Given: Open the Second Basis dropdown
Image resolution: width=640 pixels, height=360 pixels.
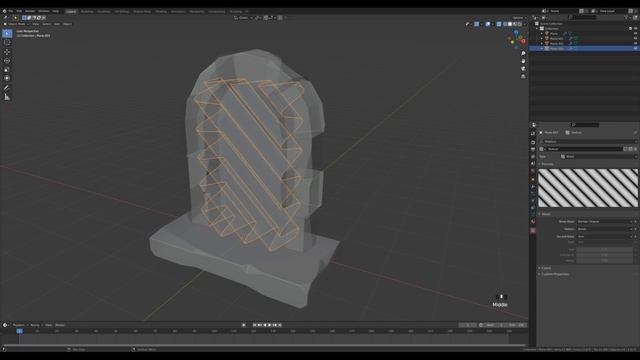Looking at the screenshot, I should click(x=605, y=236).
